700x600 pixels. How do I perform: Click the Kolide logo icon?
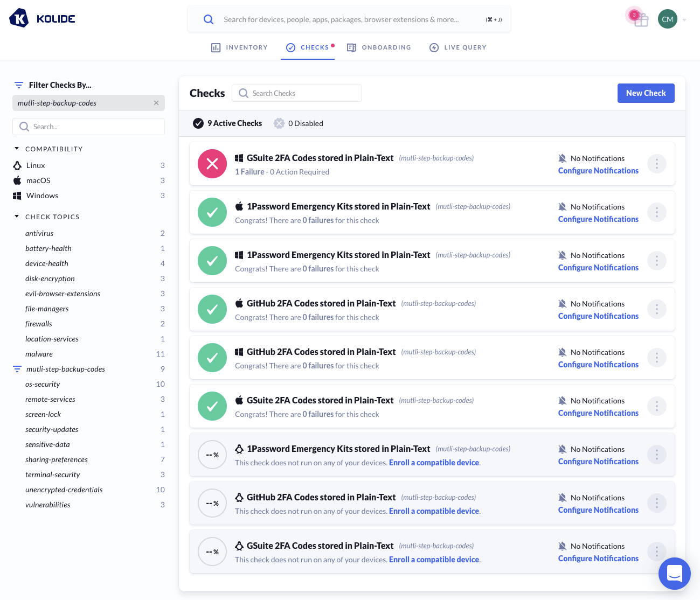coord(19,18)
